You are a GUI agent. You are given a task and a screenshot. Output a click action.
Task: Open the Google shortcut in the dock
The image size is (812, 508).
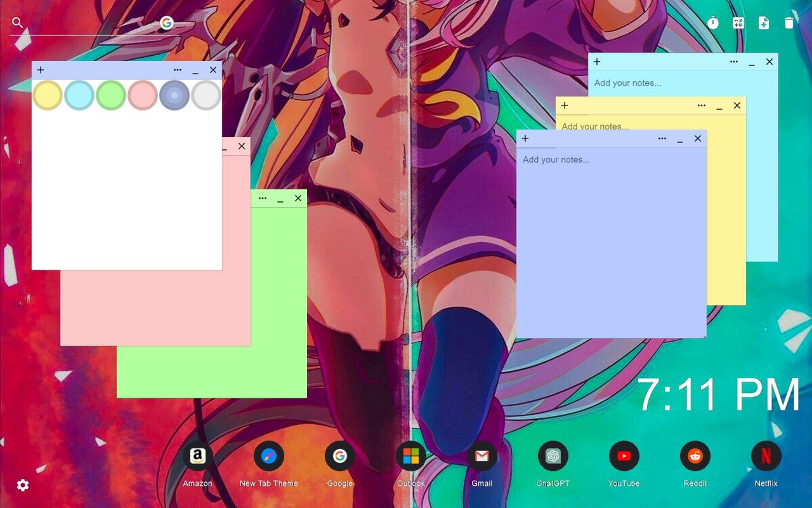340,456
